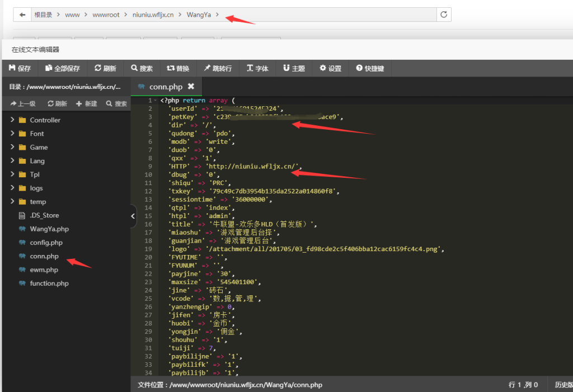Expand the temp folder
Screen dimensions: 573x392
[12, 201]
